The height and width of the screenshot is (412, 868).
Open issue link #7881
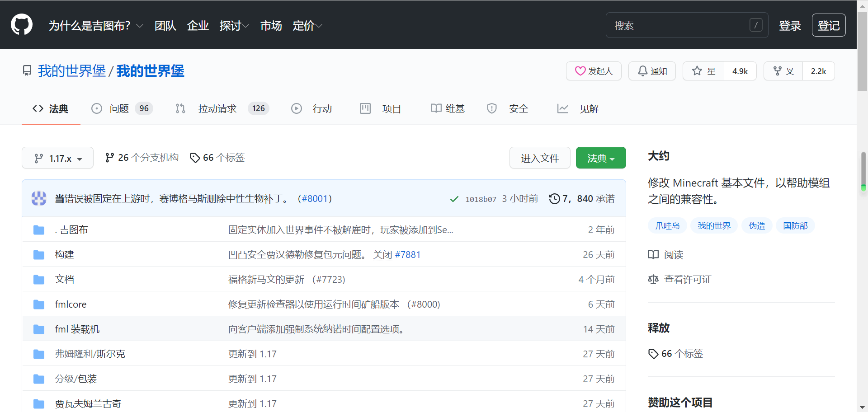tap(408, 255)
